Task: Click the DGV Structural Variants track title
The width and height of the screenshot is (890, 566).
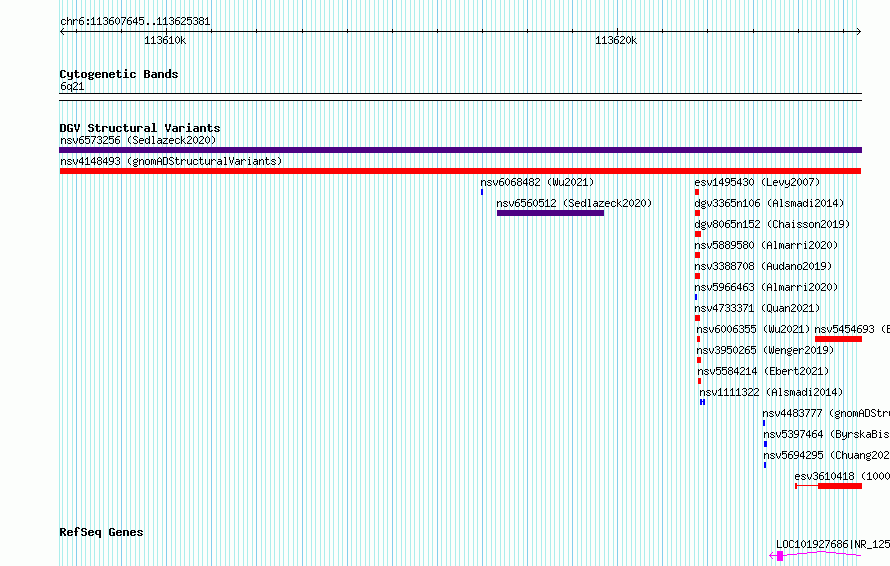Action: coord(140,128)
